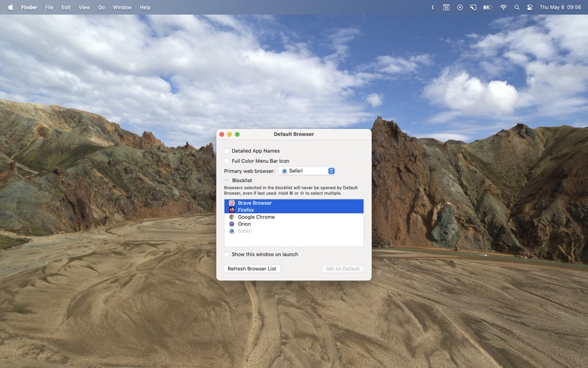
Task: Click the Primary web browser label
Action: coord(249,171)
